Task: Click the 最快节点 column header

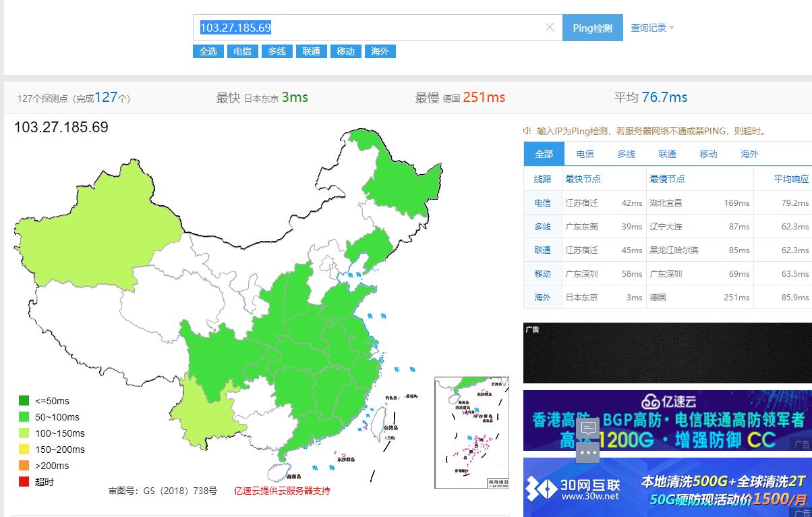Action: (x=583, y=179)
